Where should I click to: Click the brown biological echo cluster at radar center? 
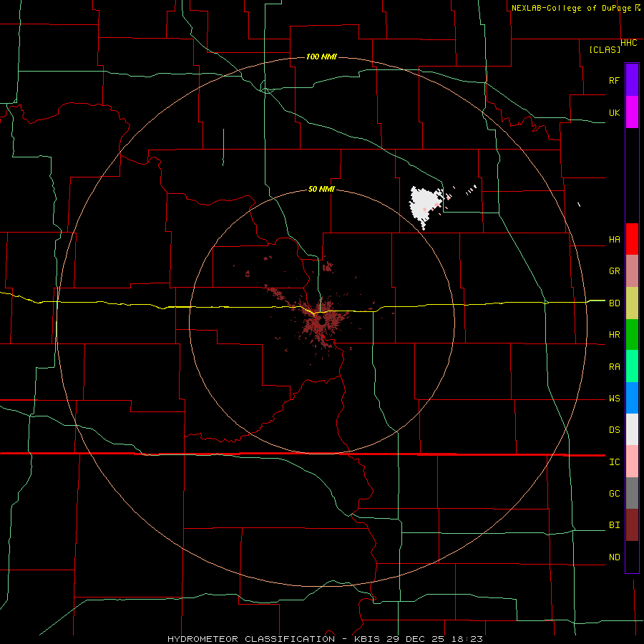[x=323, y=321]
